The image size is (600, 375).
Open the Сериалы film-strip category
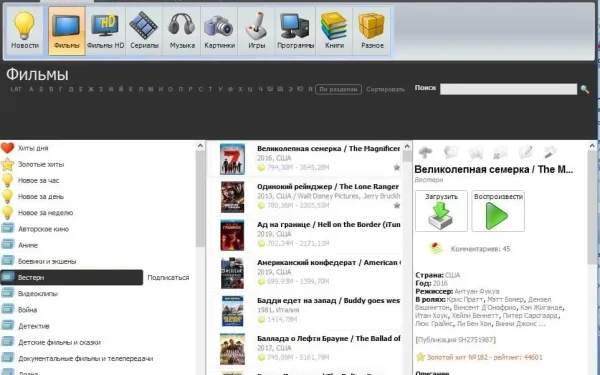coord(144,31)
